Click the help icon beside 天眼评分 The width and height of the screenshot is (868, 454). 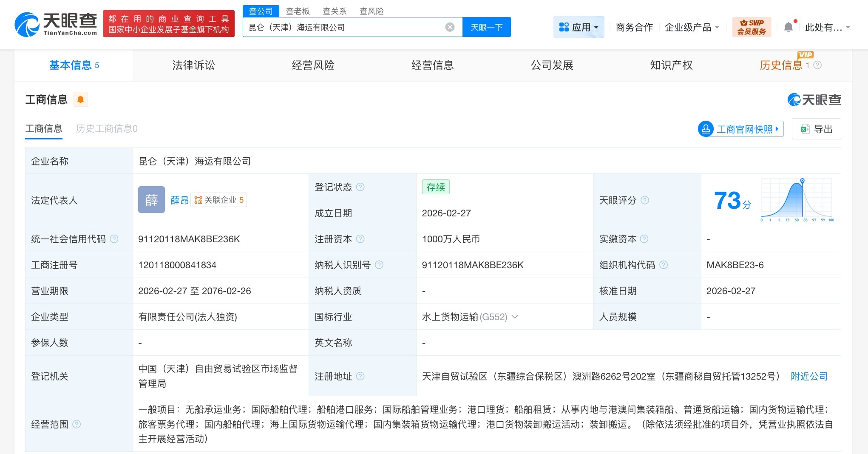coord(645,200)
